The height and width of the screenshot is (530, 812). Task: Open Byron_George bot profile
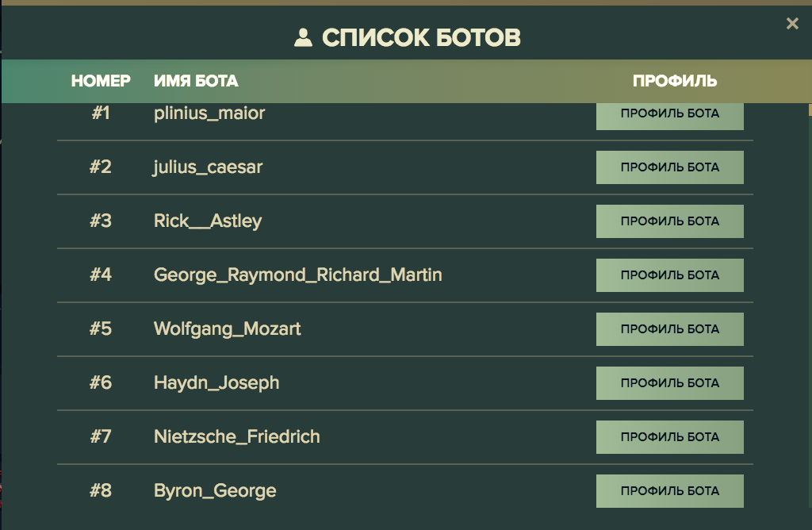[x=669, y=490]
